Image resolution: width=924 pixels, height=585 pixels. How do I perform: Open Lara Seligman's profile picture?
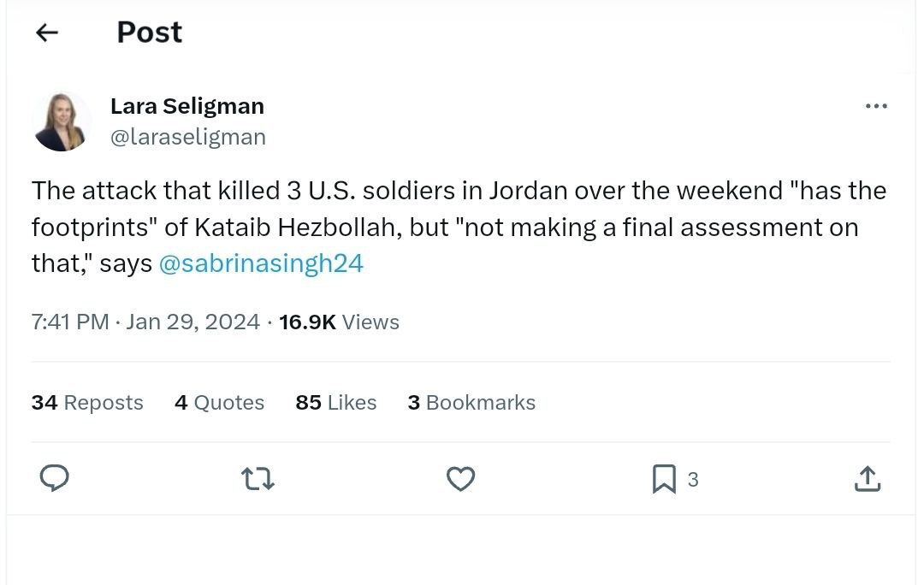tap(62, 121)
